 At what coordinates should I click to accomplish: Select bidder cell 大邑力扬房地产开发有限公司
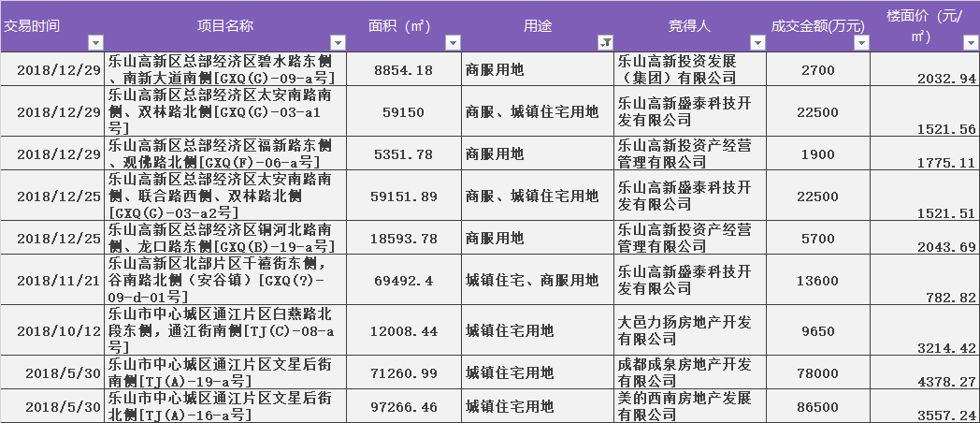tap(690, 330)
